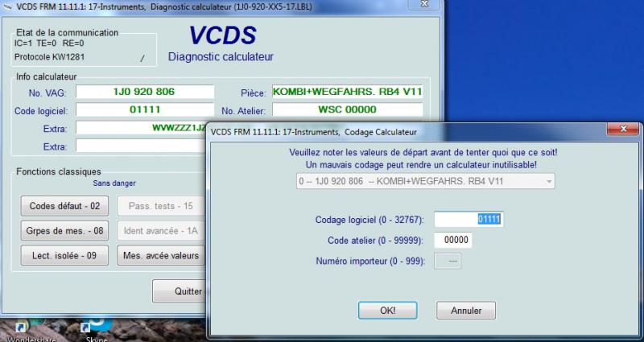Click the Protocole KW1281 text
This screenshot has height=342, width=644.
coord(49,57)
